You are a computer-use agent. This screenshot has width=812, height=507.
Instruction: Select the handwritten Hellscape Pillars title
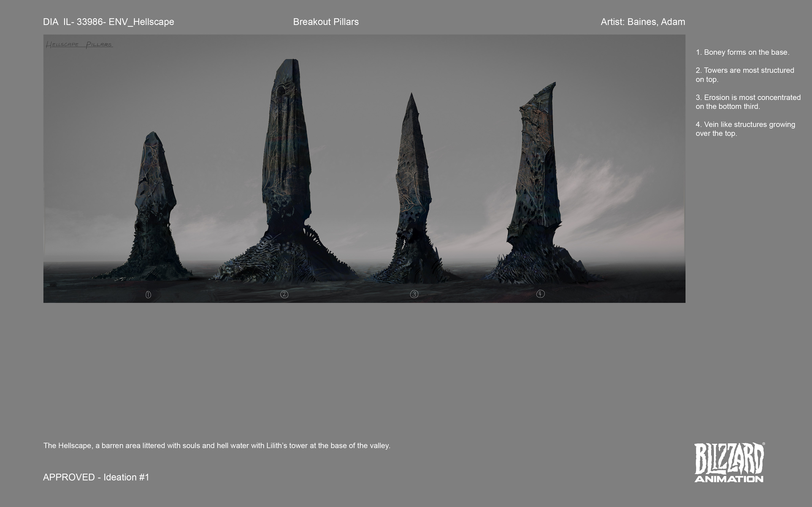coord(79,44)
